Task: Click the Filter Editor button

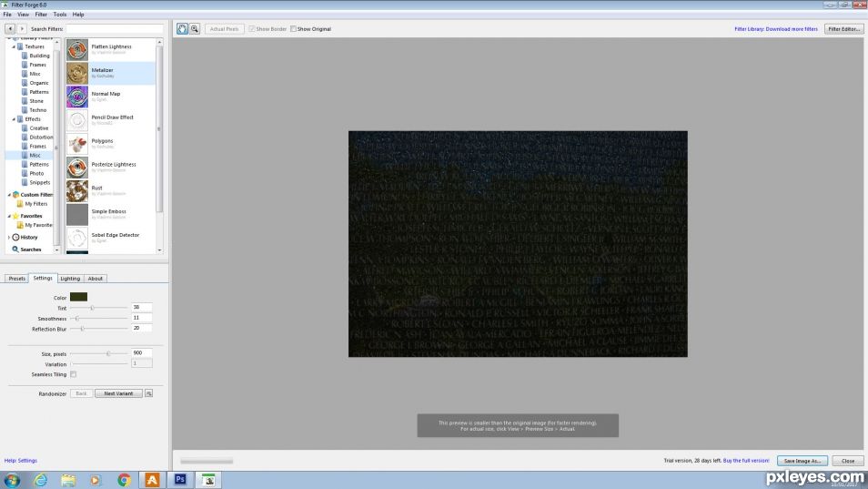Action: [x=843, y=29]
